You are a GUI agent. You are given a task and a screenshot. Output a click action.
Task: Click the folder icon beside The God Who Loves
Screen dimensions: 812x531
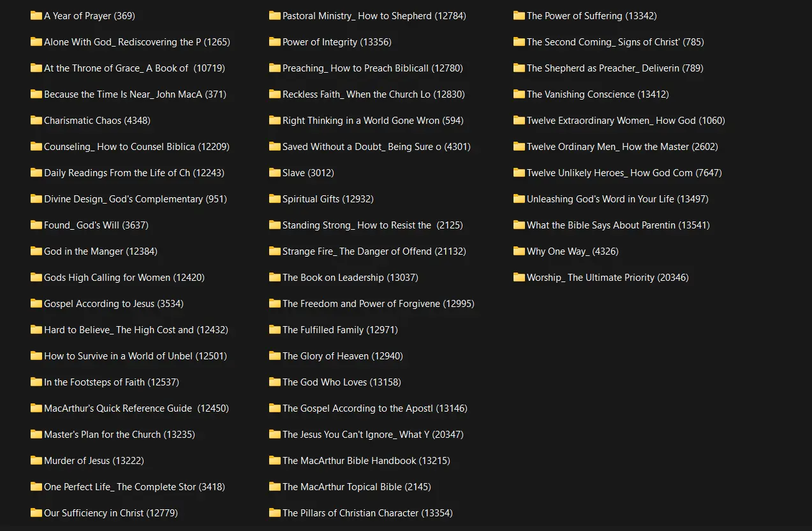[275, 382]
